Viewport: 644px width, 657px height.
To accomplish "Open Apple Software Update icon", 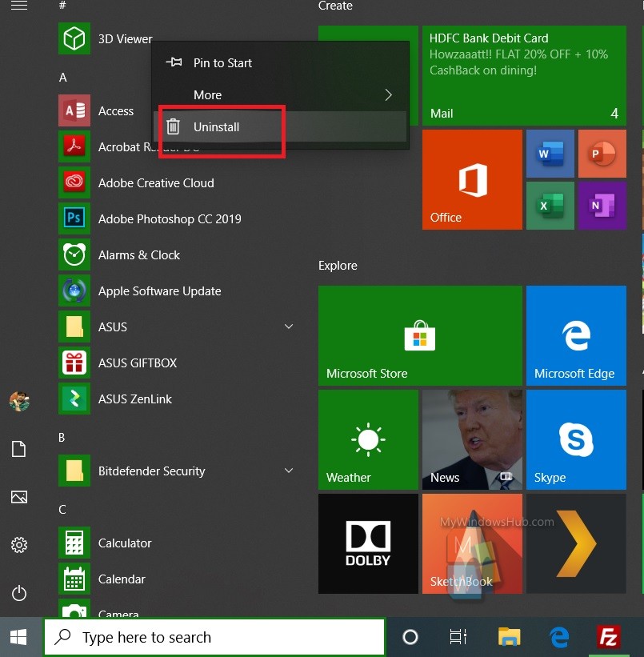I will point(74,290).
